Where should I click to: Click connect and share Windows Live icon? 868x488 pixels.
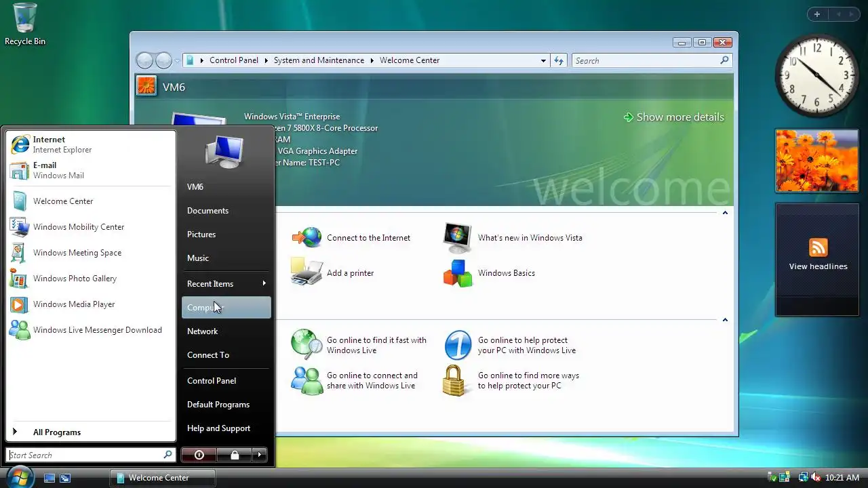coord(307,380)
